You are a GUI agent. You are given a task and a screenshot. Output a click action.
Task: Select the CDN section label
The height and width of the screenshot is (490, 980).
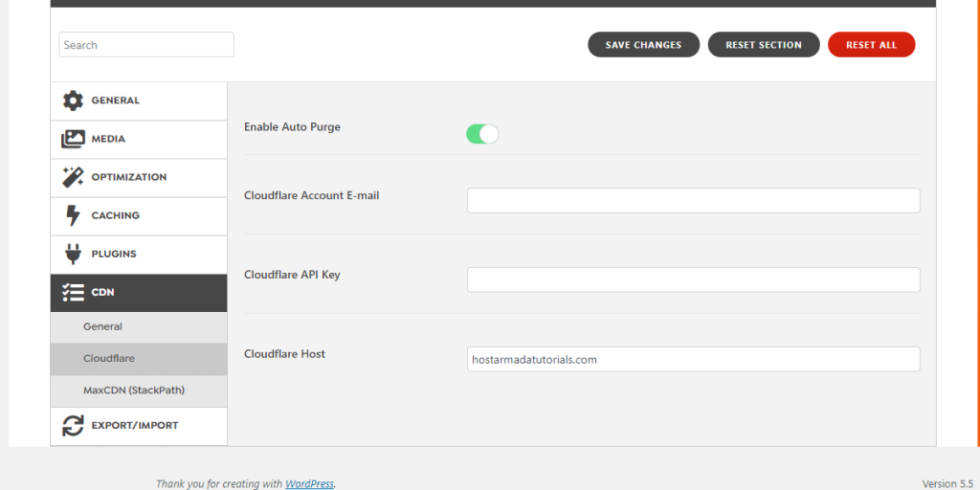coord(102,292)
